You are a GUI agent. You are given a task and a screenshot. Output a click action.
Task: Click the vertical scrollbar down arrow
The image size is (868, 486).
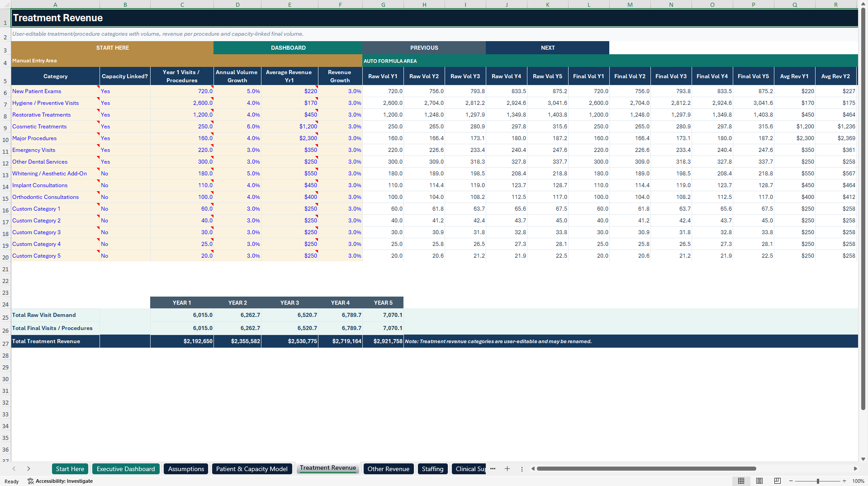(x=863, y=459)
